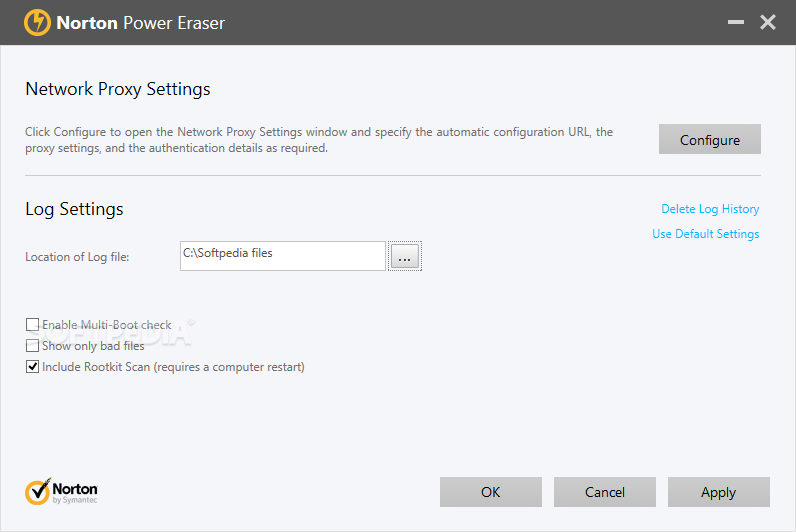Browse for log folder with the ellipsis button
This screenshot has width=796, height=532.
pos(405,256)
